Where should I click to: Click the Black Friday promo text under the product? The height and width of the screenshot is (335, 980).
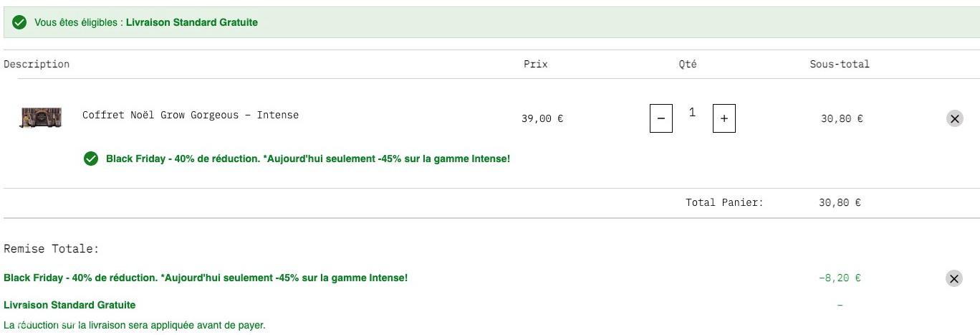pyautogui.click(x=308, y=159)
